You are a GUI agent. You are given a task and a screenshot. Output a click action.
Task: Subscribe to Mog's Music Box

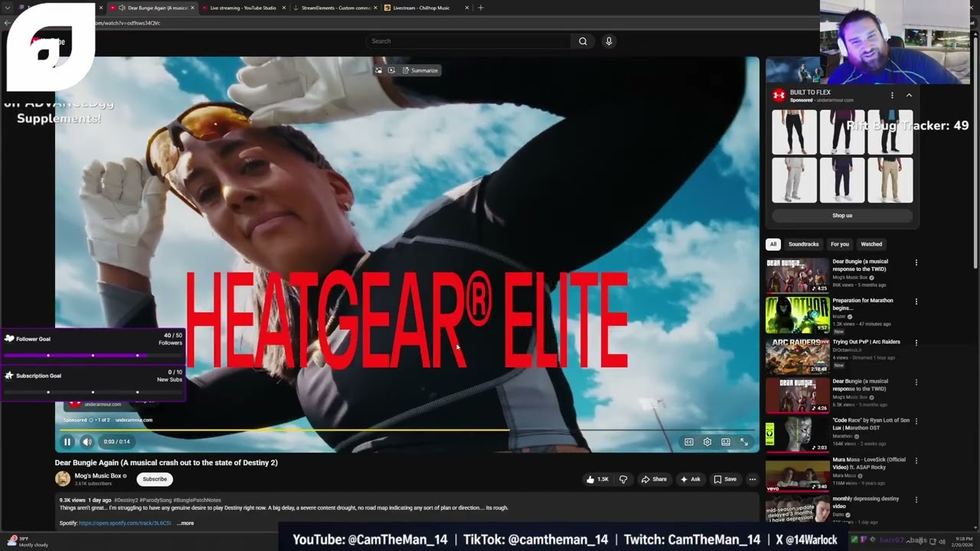pyautogui.click(x=155, y=479)
